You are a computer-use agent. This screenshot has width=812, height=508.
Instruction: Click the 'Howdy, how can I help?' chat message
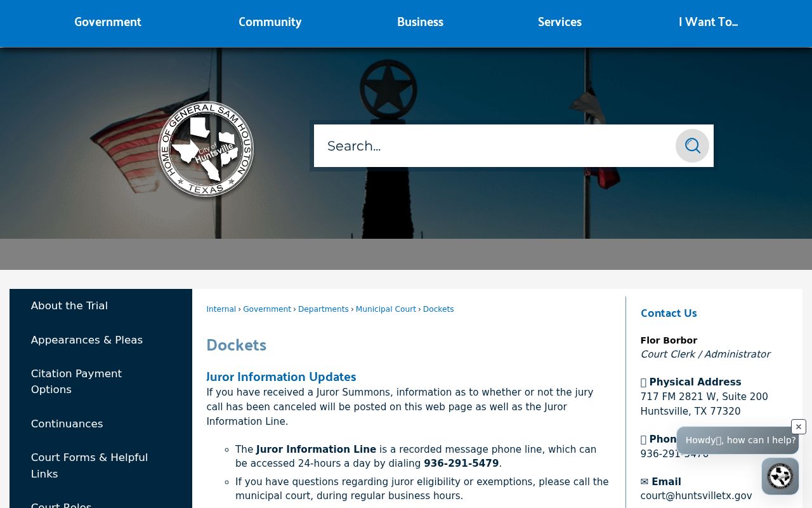pyautogui.click(x=738, y=440)
